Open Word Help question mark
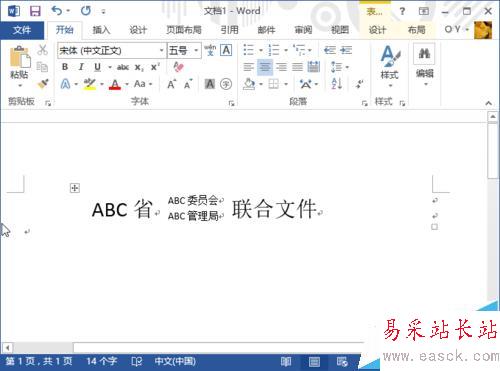 pyautogui.click(x=402, y=11)
